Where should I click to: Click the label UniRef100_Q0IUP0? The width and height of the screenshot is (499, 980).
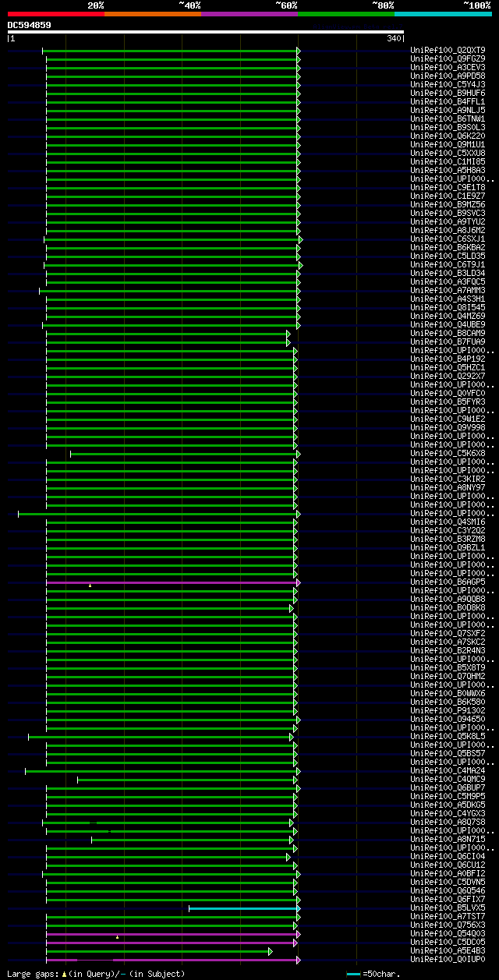(x=448, y=959)
